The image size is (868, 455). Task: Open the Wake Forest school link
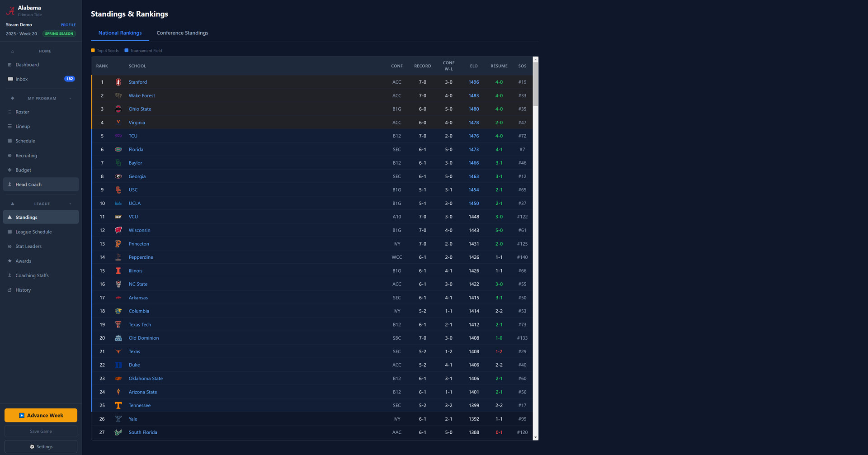[x=142, y=96]
